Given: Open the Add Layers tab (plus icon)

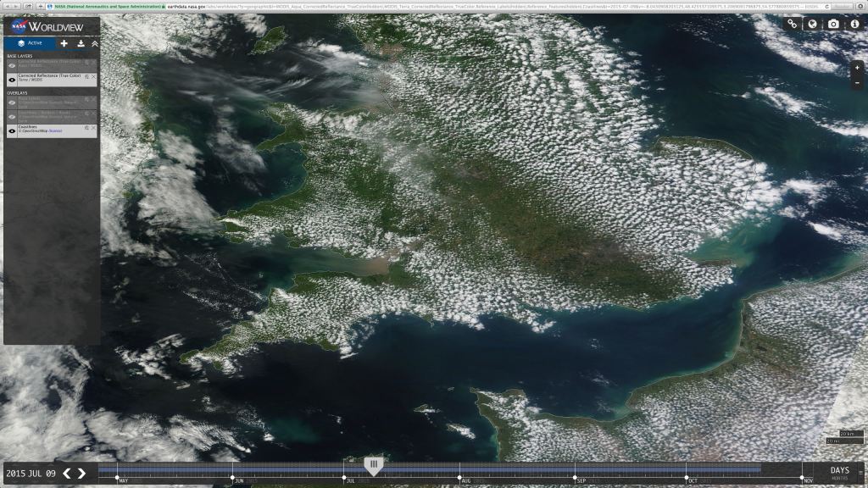Looking at the screenshot, I should tap(64, 43).
